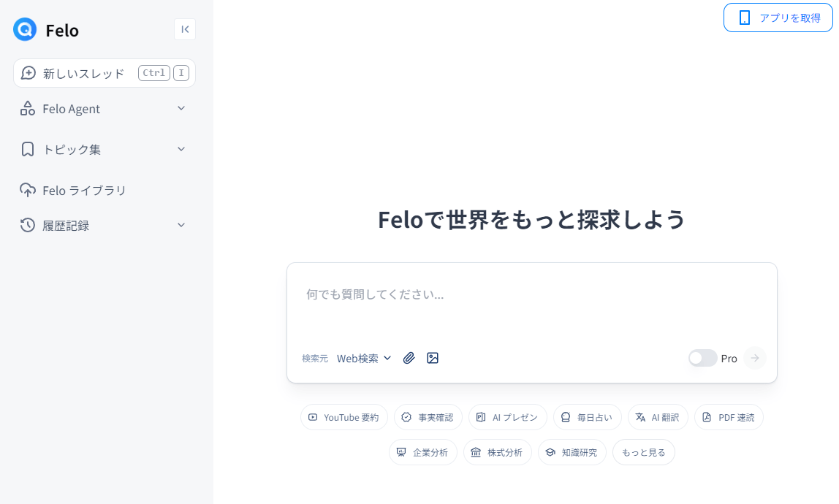Click the phone icon in アプリを取得
839x504 pixels.
click(744, 18)
